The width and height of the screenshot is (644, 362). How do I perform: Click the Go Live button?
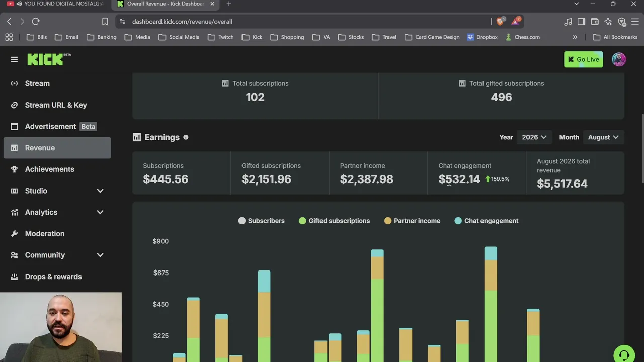(583, 59)
